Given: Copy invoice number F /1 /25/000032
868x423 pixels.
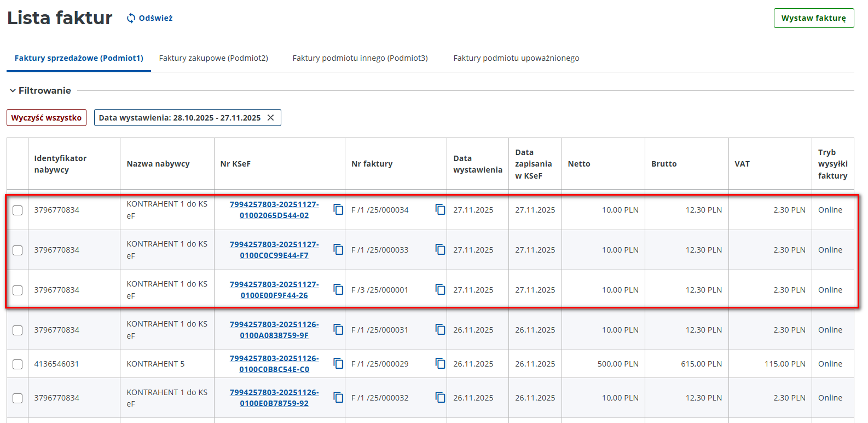Looking at the screenshot, I should tap(440, 397).
